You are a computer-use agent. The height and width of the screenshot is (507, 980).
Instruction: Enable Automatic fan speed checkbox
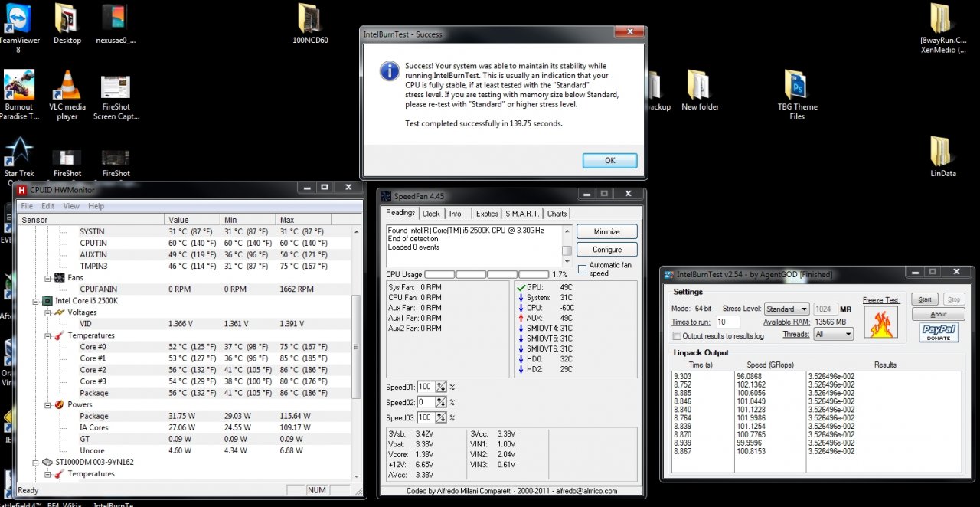[x=582, y=269]
